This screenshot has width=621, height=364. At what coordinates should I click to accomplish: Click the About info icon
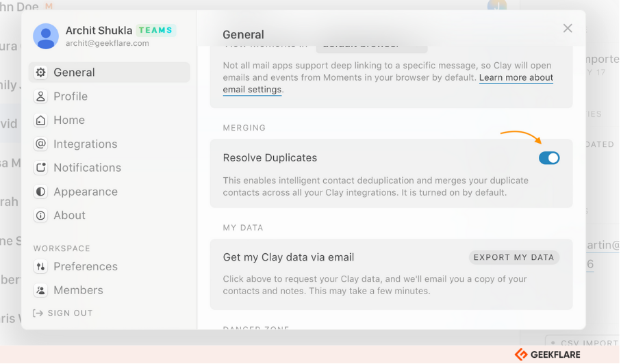(x=41, y=216)
